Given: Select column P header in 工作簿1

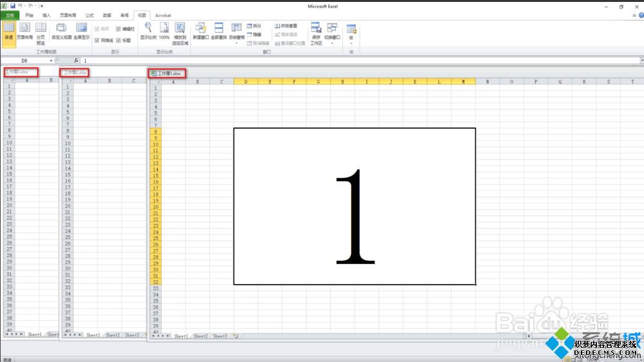Looking at the screenshot, I should pos(536,81).
